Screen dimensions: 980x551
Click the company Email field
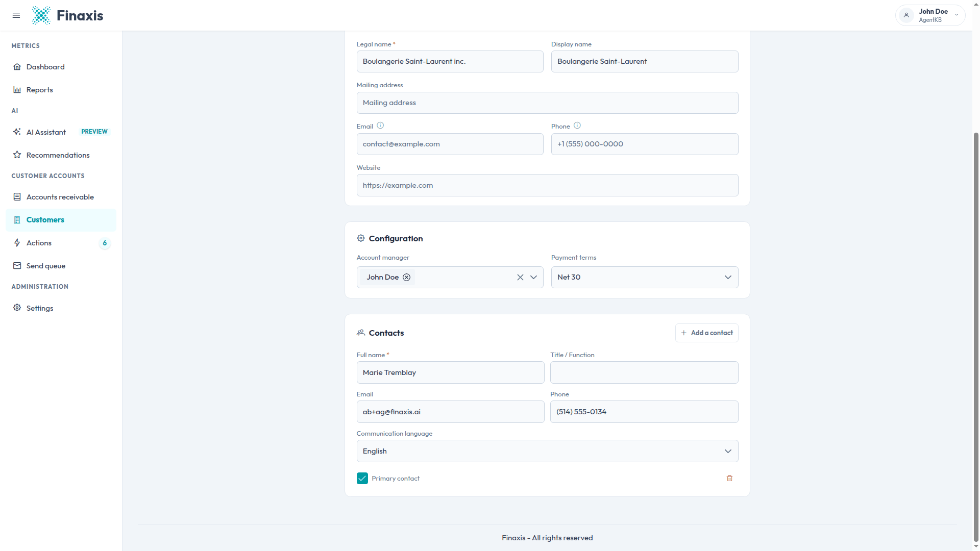450,144
